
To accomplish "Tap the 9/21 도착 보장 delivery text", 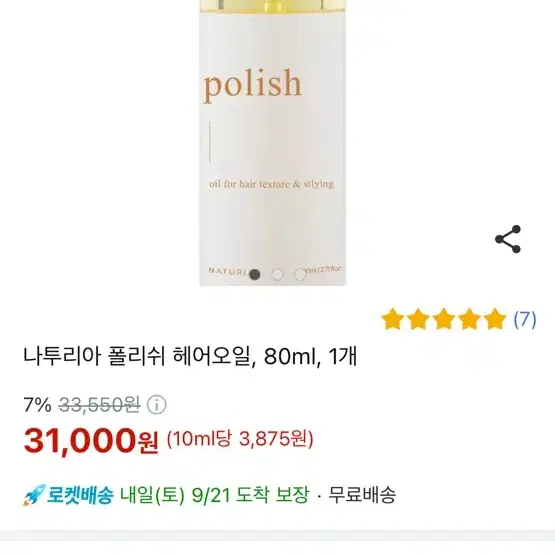I will (x=250, y=495).
